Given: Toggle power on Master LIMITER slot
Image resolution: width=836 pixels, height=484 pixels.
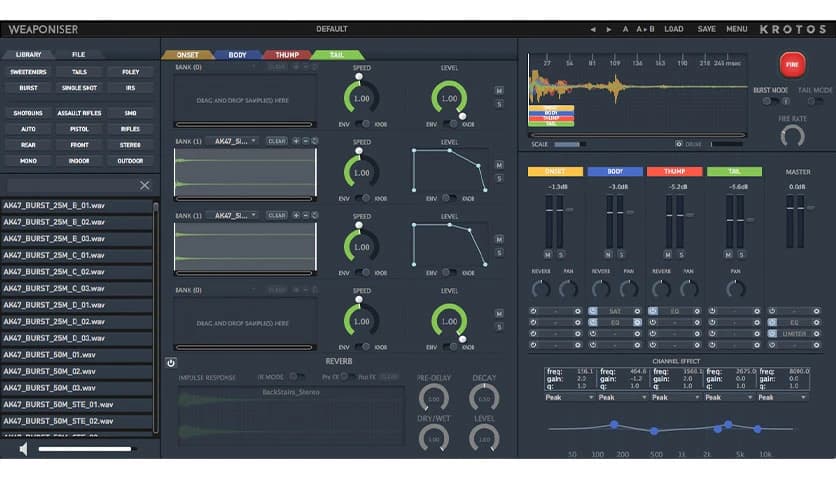Looking at the screenshot, I should click(x=772, y=334).
